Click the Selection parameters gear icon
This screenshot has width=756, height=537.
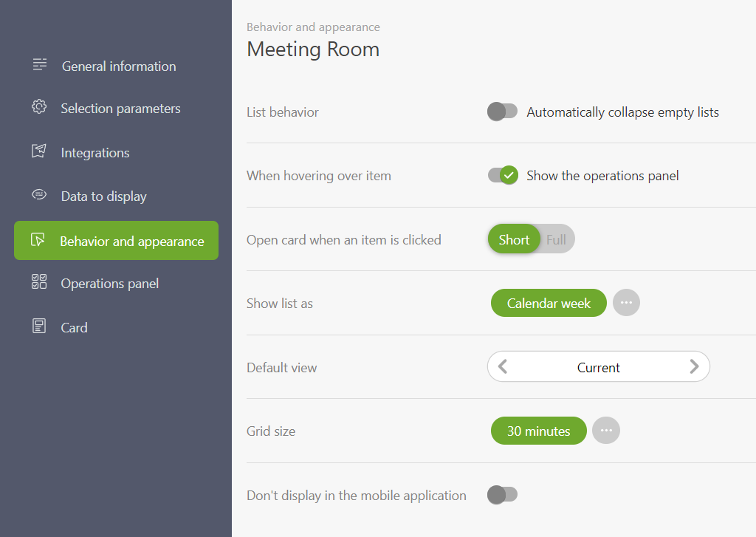pos(39,106)
